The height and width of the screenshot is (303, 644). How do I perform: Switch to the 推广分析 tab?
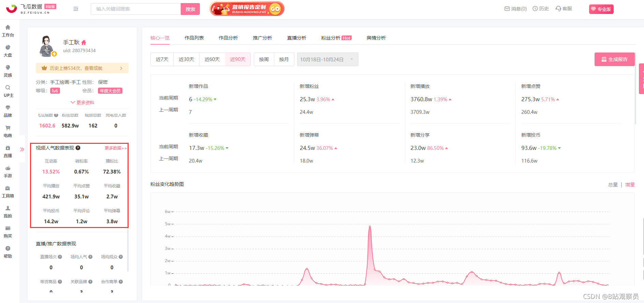coord(262,38)
